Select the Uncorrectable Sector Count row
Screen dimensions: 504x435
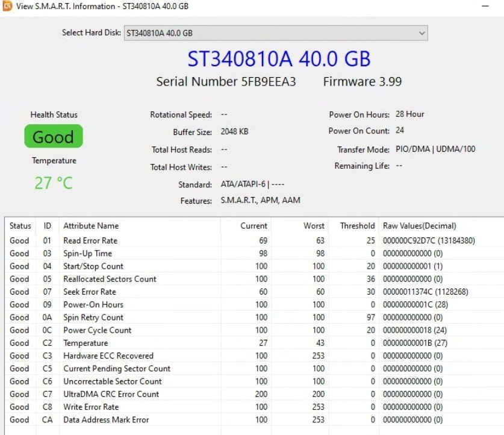point(254,381)
